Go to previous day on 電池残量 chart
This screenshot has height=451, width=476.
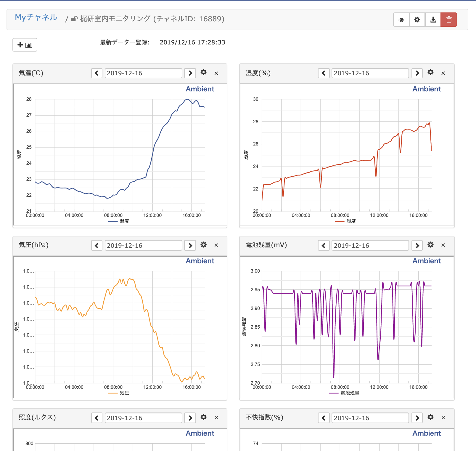click(324, 246)
